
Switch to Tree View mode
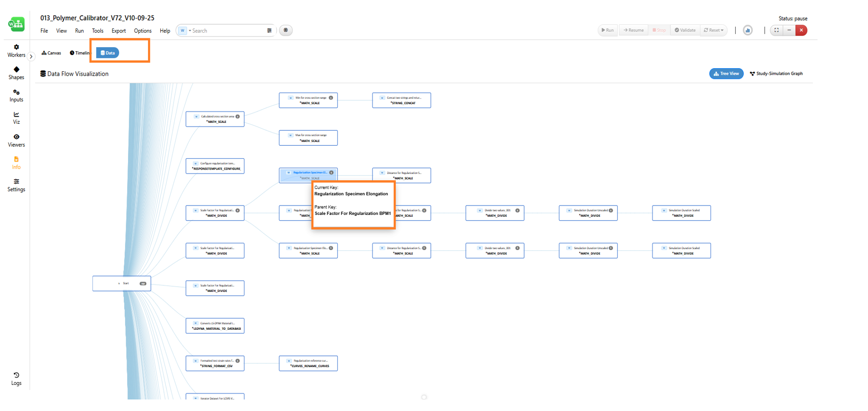(x=726, y=74)
